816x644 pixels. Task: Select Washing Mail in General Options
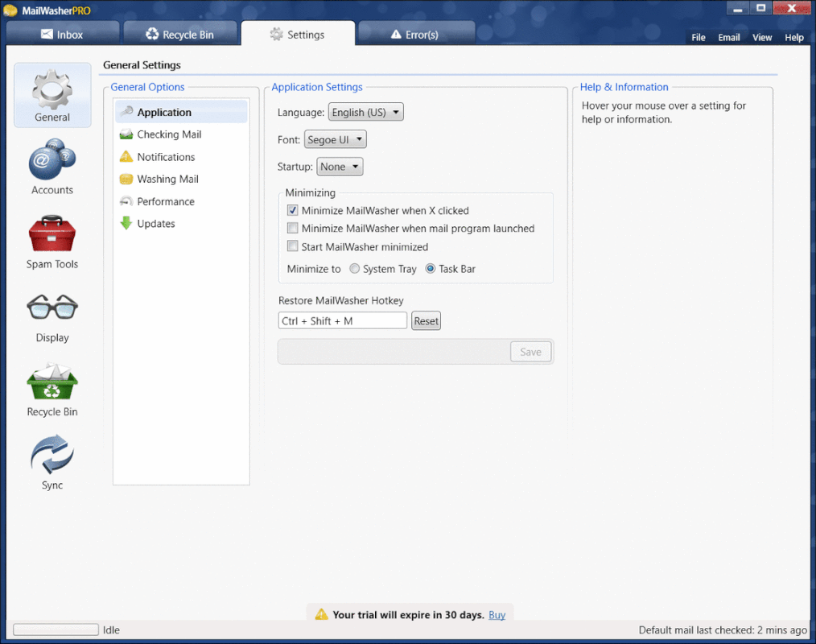pyautogui.click(x=180, y=179)
